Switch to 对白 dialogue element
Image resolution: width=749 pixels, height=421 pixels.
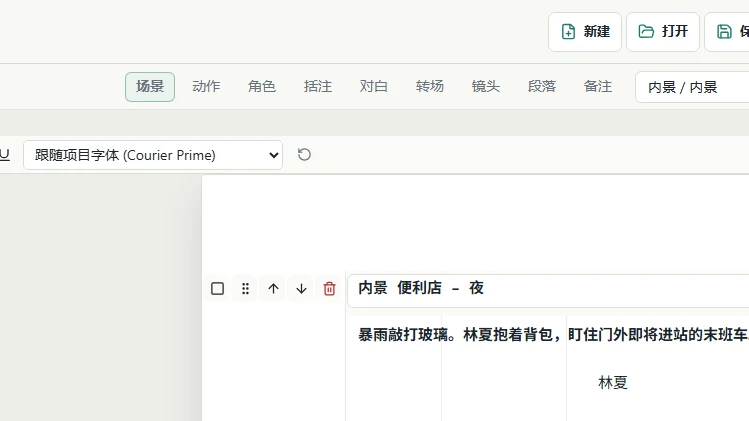click(x=374, y=86)
